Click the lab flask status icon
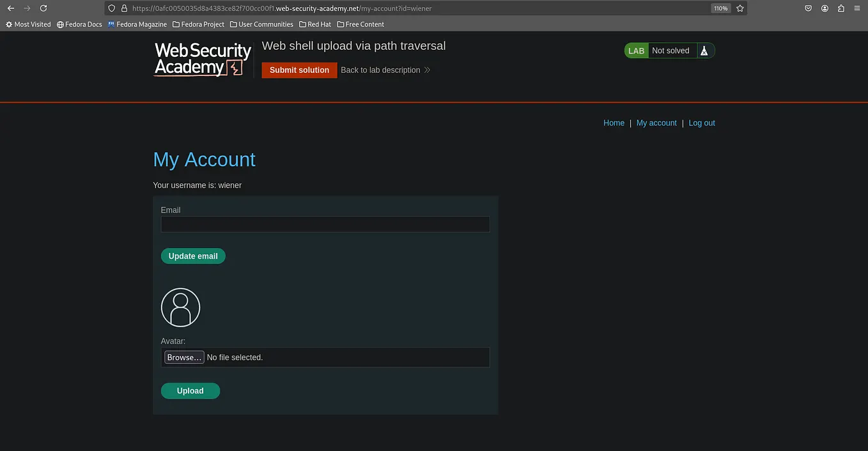The height and width of the screenshot is (451, 868). point(704,50)
